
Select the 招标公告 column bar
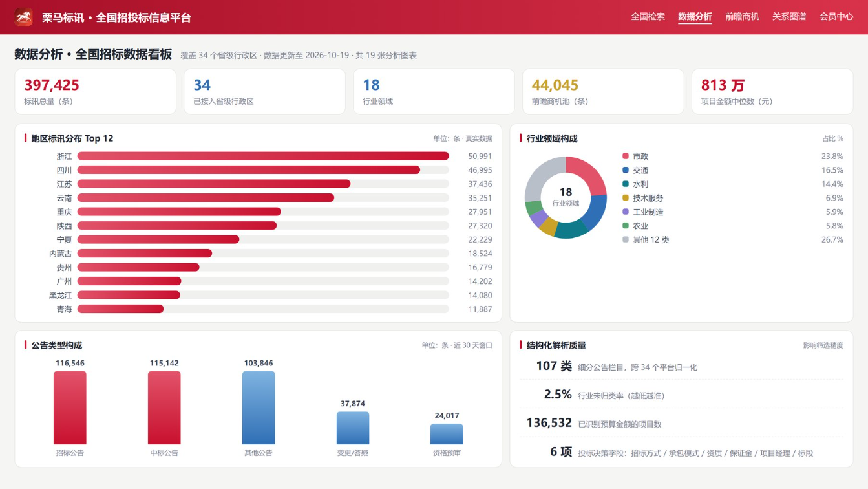[x=70, y=407]
